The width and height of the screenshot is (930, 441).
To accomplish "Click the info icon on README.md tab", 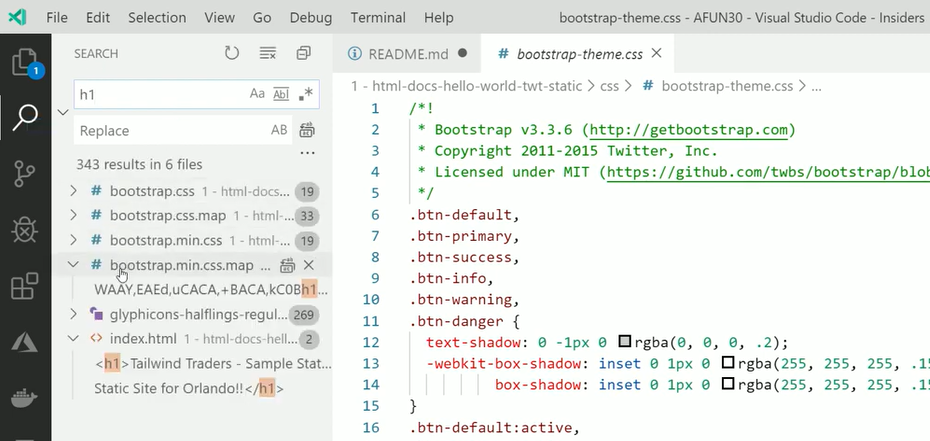I will (x=355, y=54).
